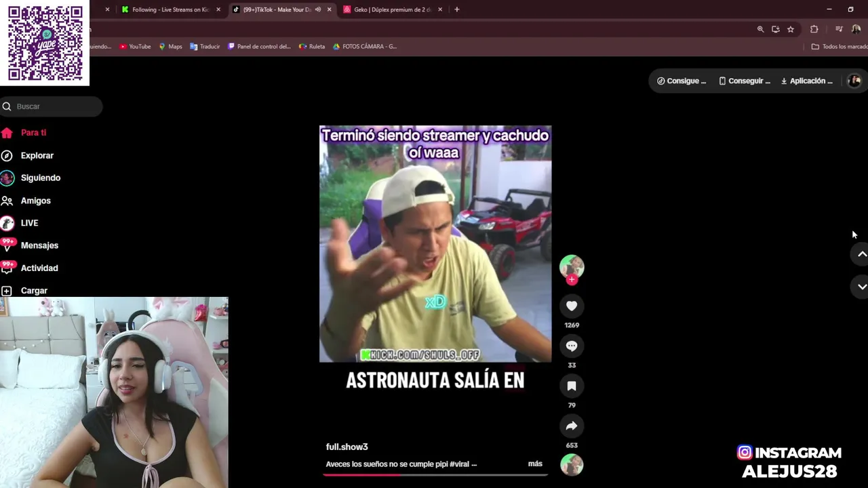Switch to the TikTok - Make Your Day tab
This screenshot has height=488, width=868.
click(x=277, y=9)
